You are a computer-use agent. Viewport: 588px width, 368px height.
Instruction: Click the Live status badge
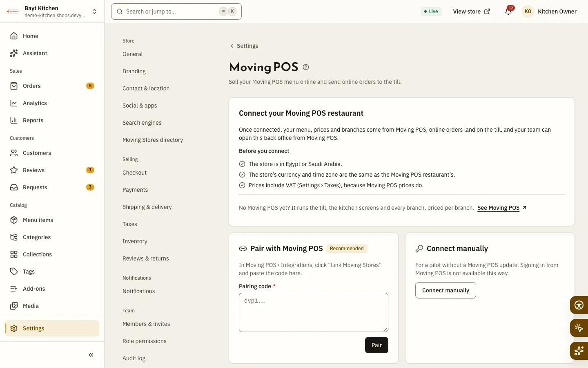pyautogui.click(x=431, y=11)
